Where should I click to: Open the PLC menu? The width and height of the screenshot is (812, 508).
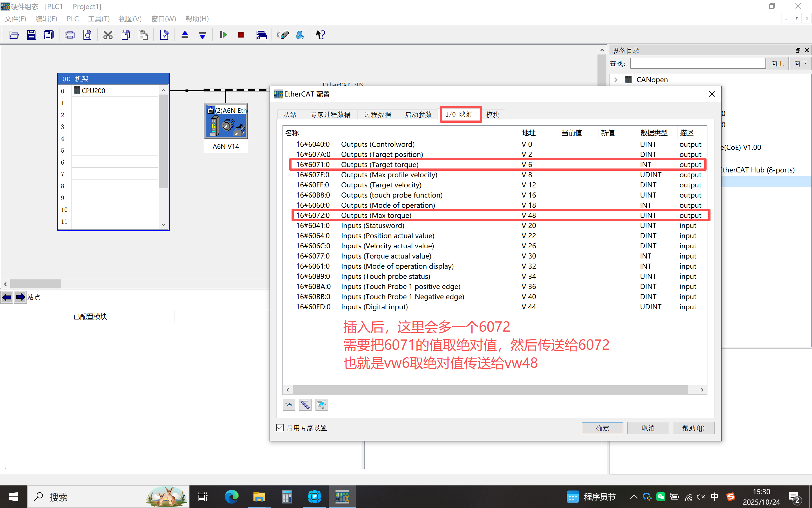pos(72,19)
